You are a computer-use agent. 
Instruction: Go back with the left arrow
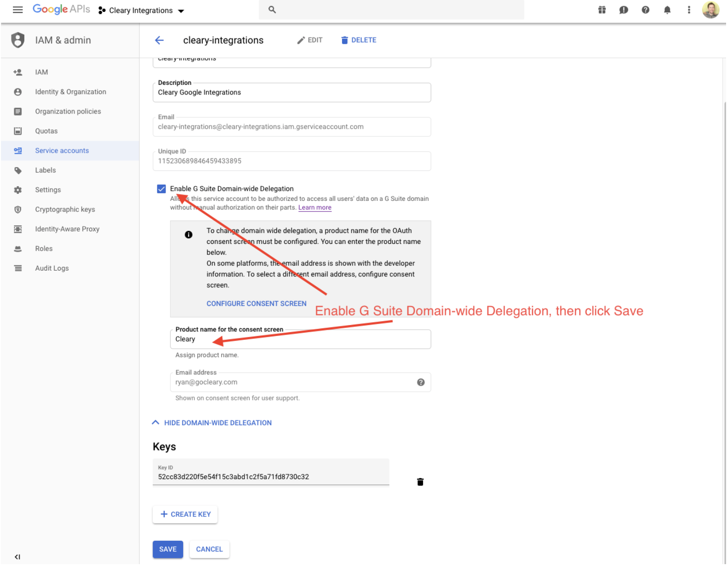[159, 40]
